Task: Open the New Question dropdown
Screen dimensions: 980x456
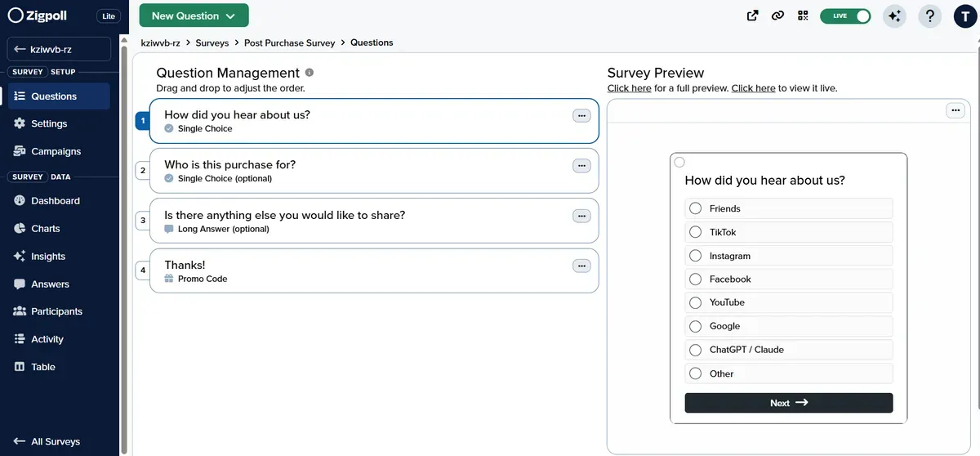Action: (x=194, y=16)
